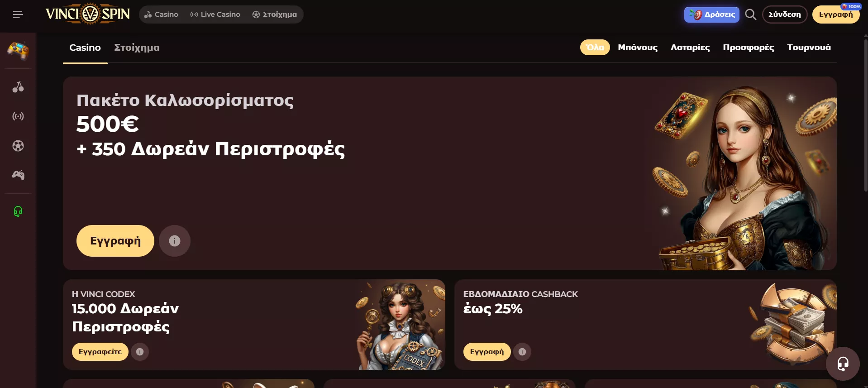
Task: Select the Μπόνους filter tab
Action: 638,48
